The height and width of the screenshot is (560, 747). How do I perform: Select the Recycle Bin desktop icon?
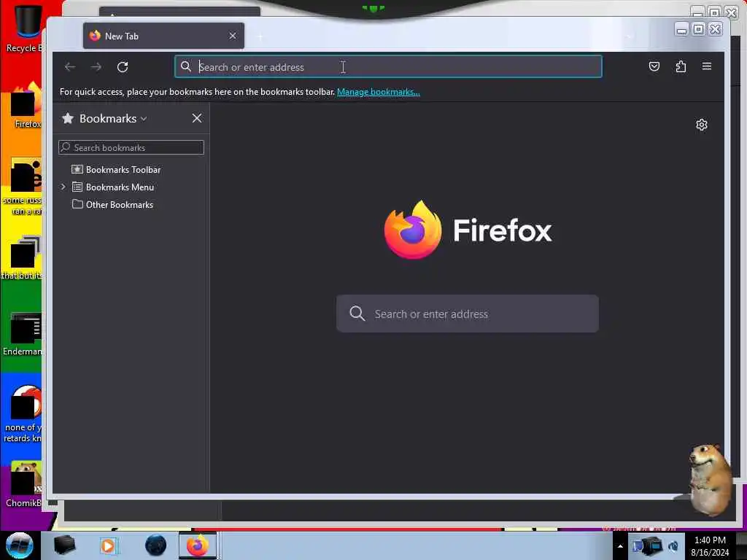point(24,28)
